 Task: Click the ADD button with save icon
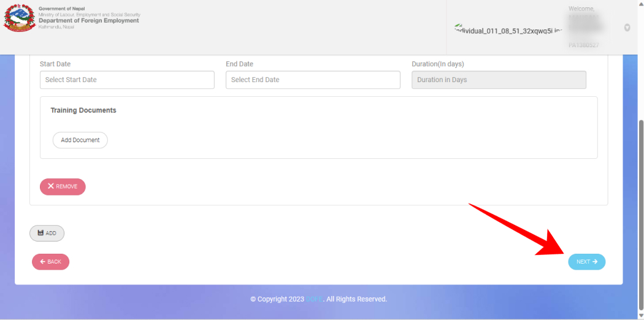point(47,233)
